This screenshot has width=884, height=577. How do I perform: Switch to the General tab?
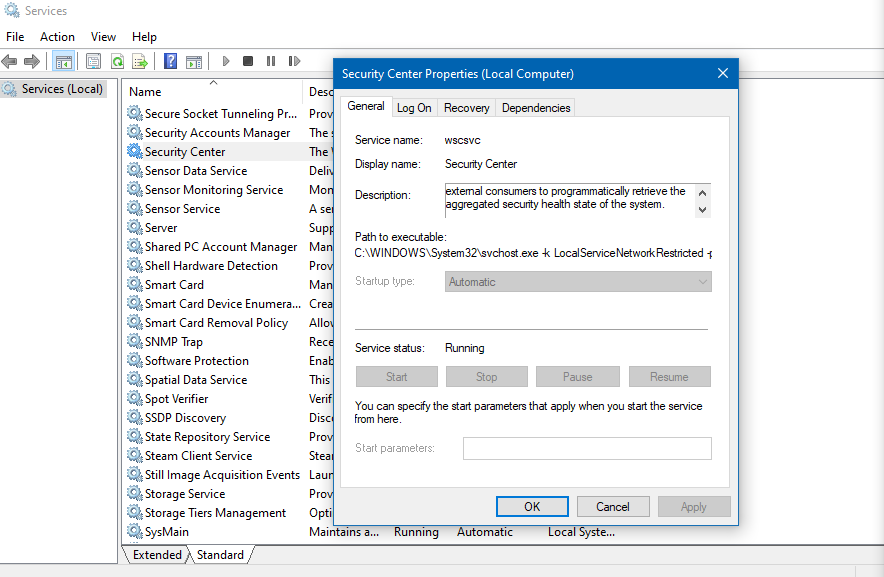[x=366, y=106]
